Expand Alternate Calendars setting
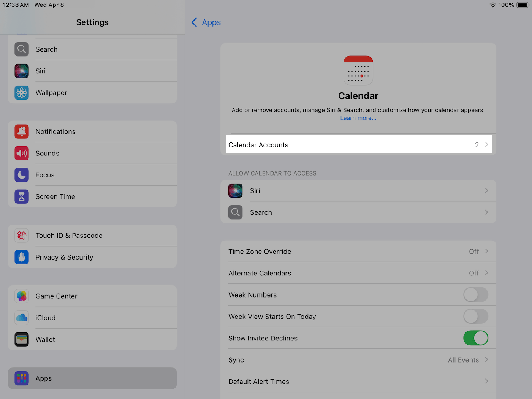 point(486,273)
